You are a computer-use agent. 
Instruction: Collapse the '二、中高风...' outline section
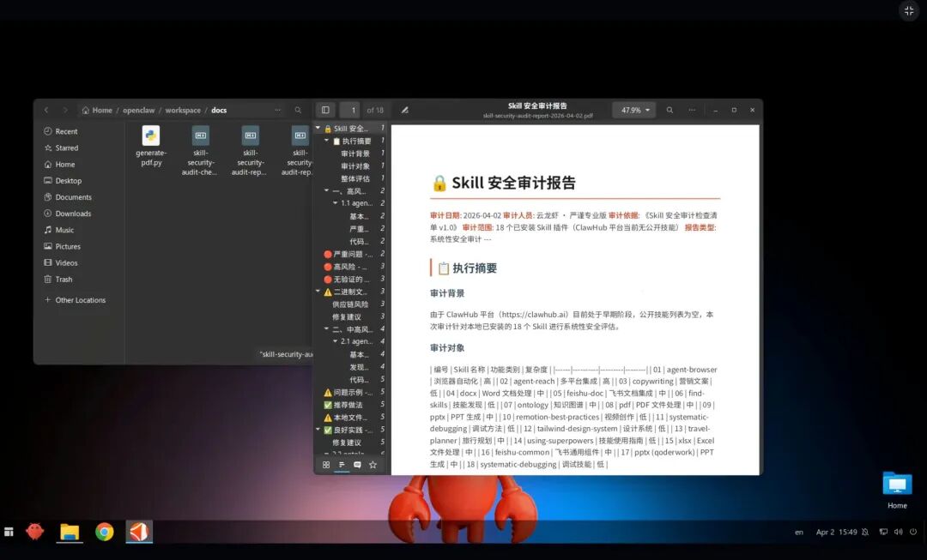pyautogui.click(x=326, y=329)
